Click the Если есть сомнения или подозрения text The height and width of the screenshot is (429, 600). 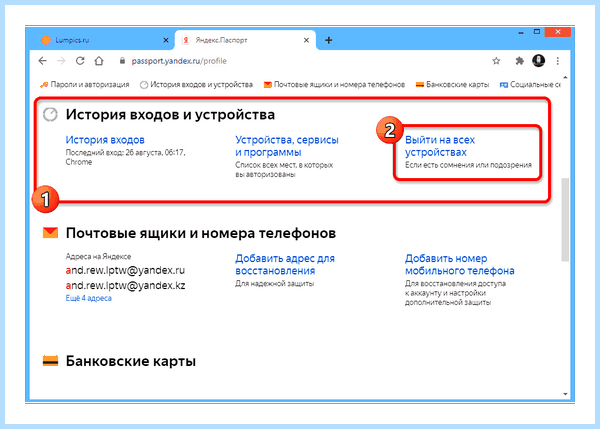tap(468, 165)
